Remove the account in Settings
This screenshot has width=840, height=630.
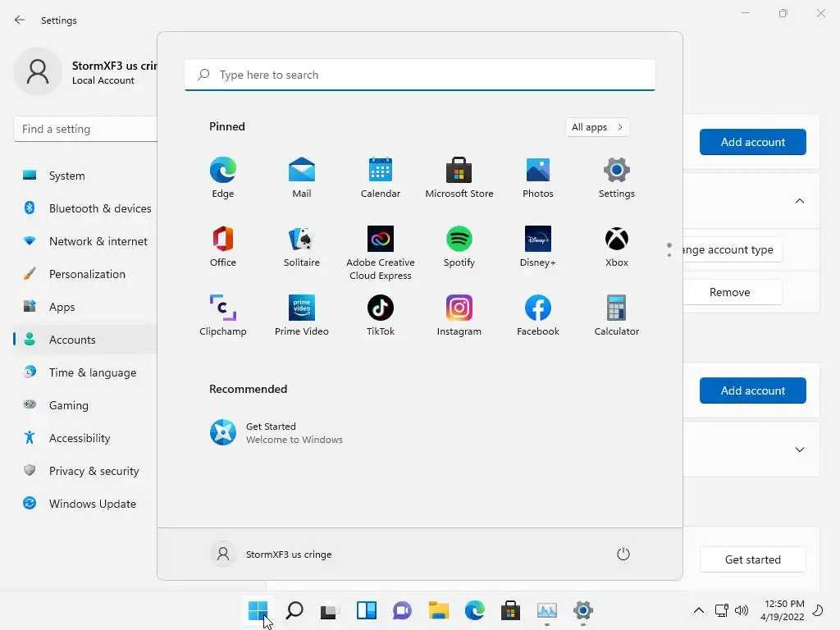732,292
